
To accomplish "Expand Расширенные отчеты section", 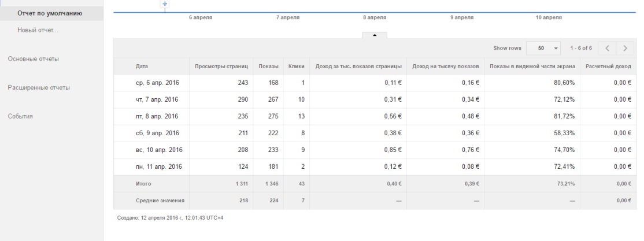I will tap(39, 88).
